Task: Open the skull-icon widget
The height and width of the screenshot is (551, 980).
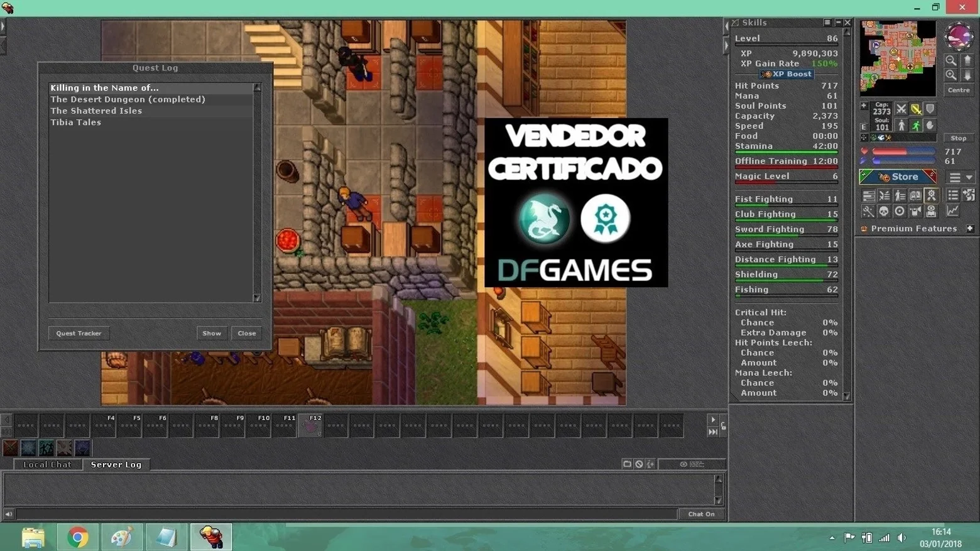Action: 884,211
